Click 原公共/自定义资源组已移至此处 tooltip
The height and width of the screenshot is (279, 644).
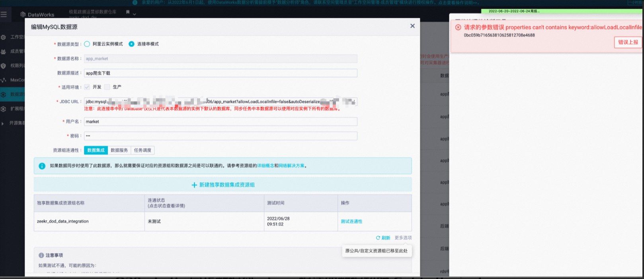tap(377, 251)
